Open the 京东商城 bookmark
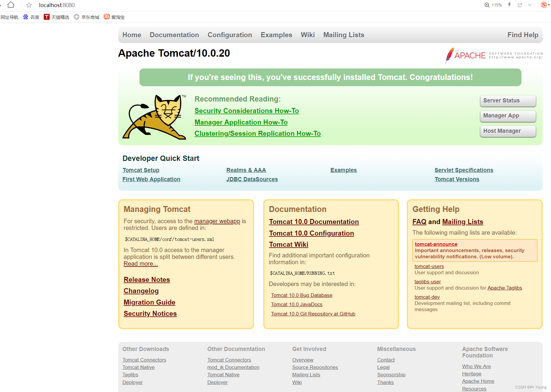The width and height of the screenshot is (551, 392). (x=87, y=17)
